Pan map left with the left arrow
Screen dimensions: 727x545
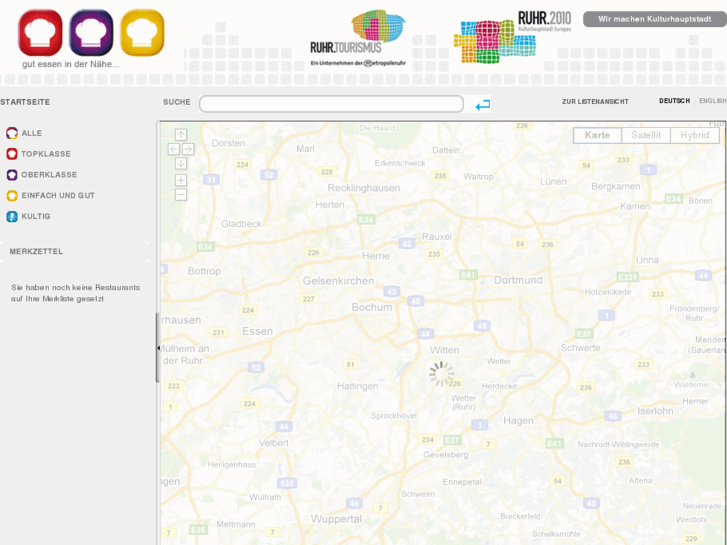[x=173, y=149]
